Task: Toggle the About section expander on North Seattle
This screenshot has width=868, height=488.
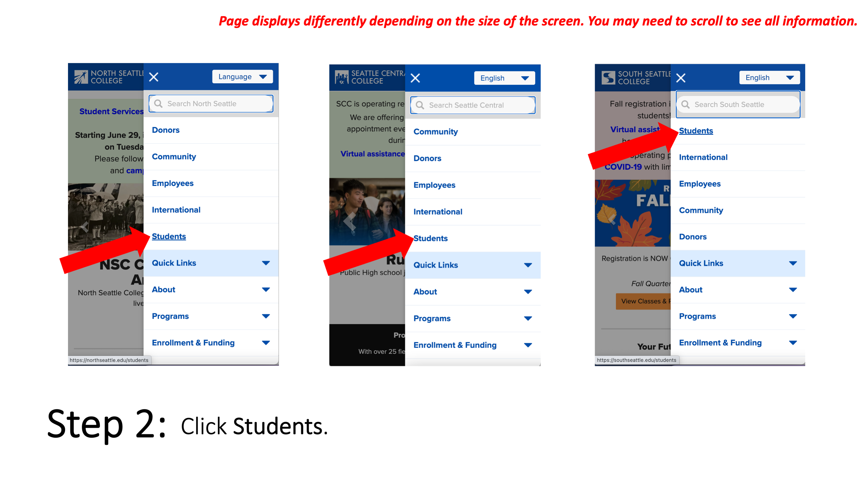Action: click(x=267, y=290)
